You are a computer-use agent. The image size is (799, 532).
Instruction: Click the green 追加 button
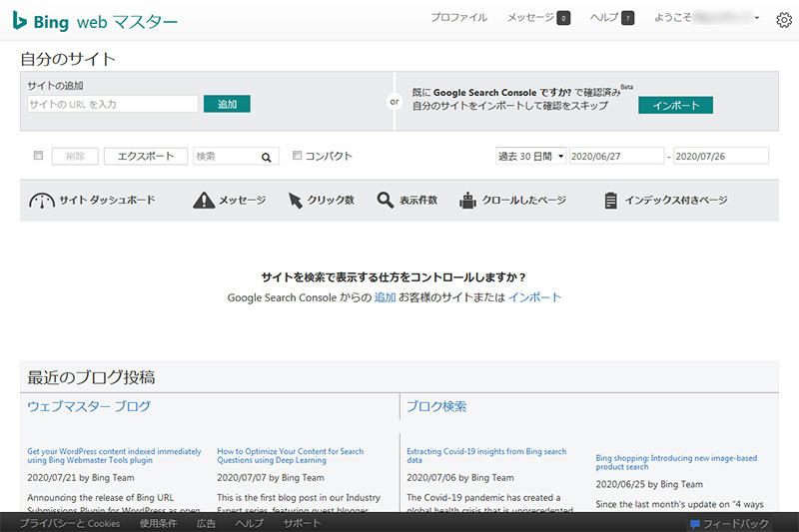point(227,104)
